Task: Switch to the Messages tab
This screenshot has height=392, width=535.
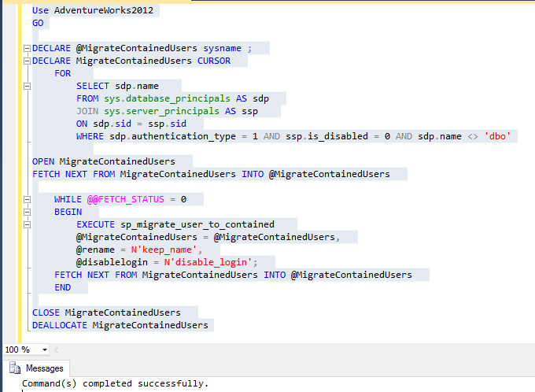Action: [x=36, y=368]
